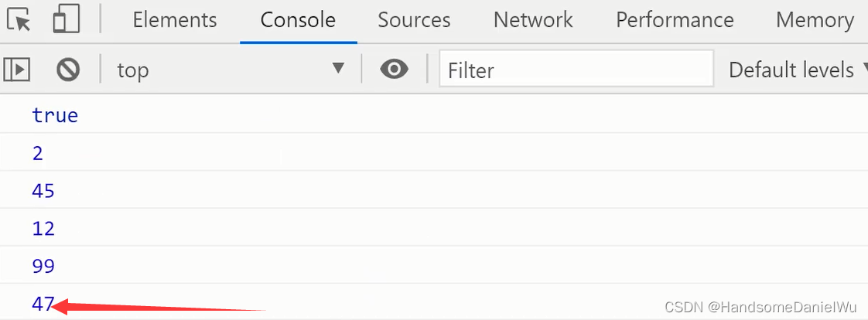Open the Network tab
Screen dimensions: 868x320
(x=533, y=20)
